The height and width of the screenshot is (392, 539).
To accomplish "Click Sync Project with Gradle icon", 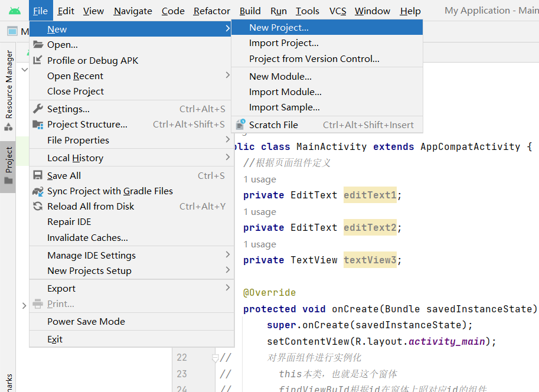I will coord(38,191).
